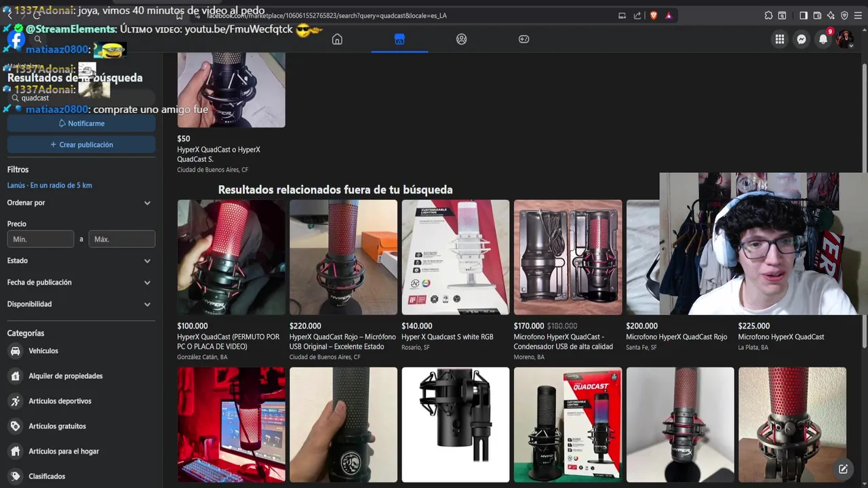The width and height of the screenshot is (868, 488).
Task: Click the Artículos gratuitos icon
Action: (x=15, y=426)
